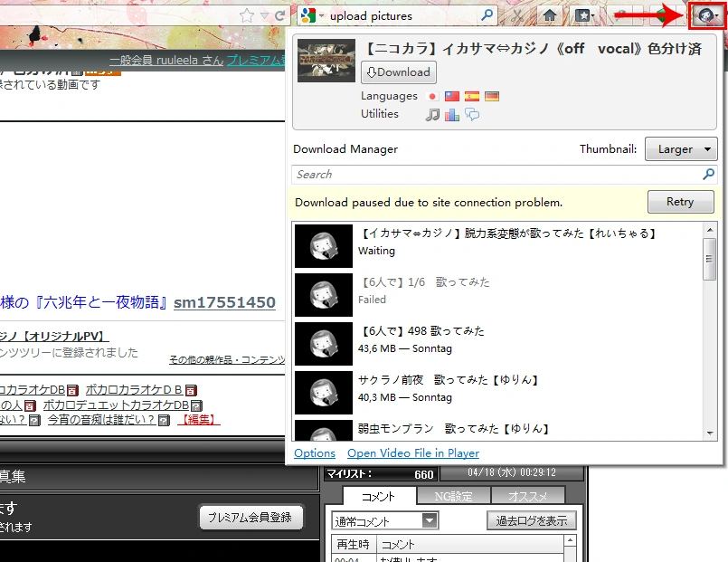Click the プレミアム link in header
The width and height of the screenshot is (728, 562).
tap(255, 61)
